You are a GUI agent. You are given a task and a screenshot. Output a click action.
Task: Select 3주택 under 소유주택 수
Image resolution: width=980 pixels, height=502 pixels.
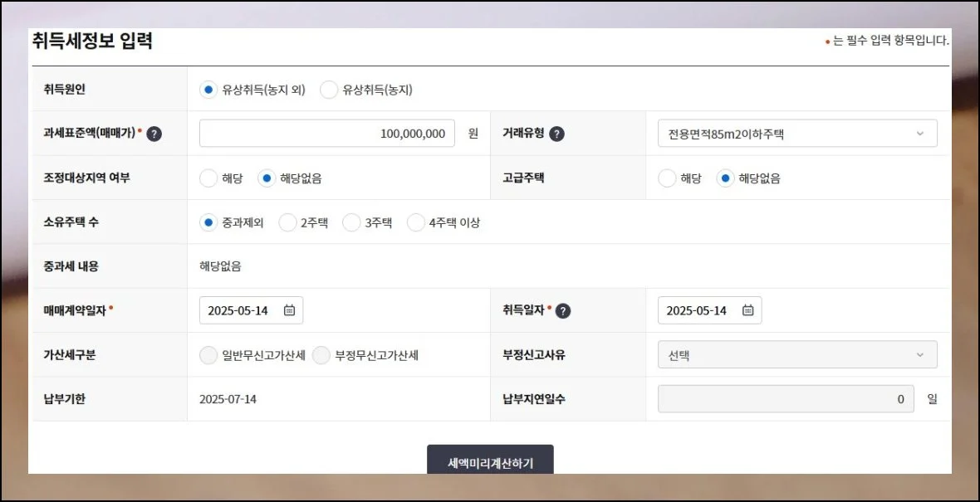[x=351, y=222]
